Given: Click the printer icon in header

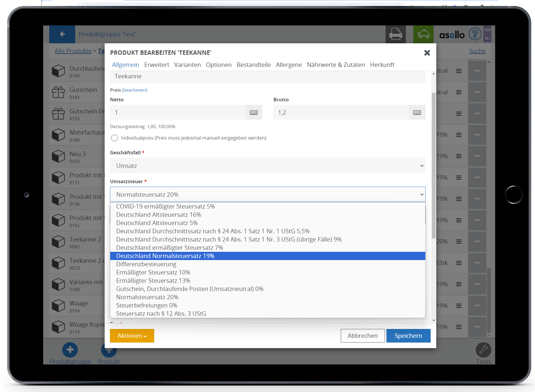Looking at the screenshot, I should point(396,34).
